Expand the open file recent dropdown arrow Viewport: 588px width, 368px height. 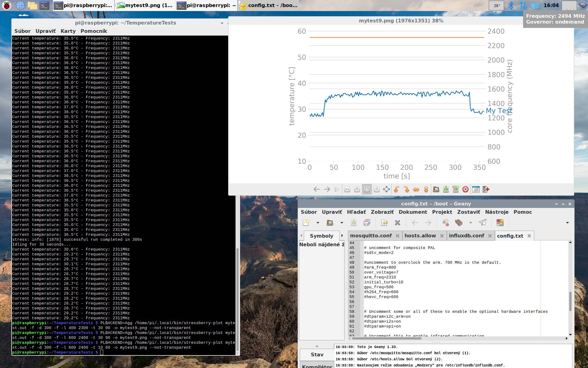(x=342, y=223)
